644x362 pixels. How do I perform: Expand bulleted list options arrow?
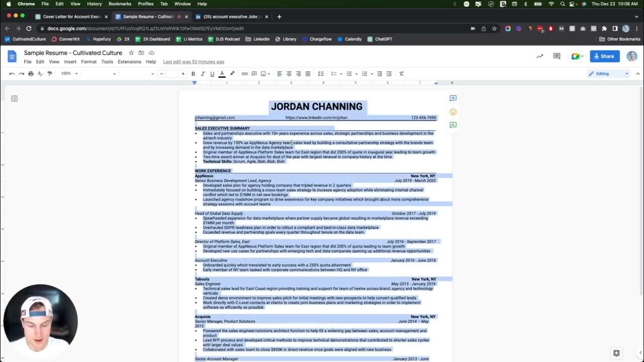click(x=356, y=74)
